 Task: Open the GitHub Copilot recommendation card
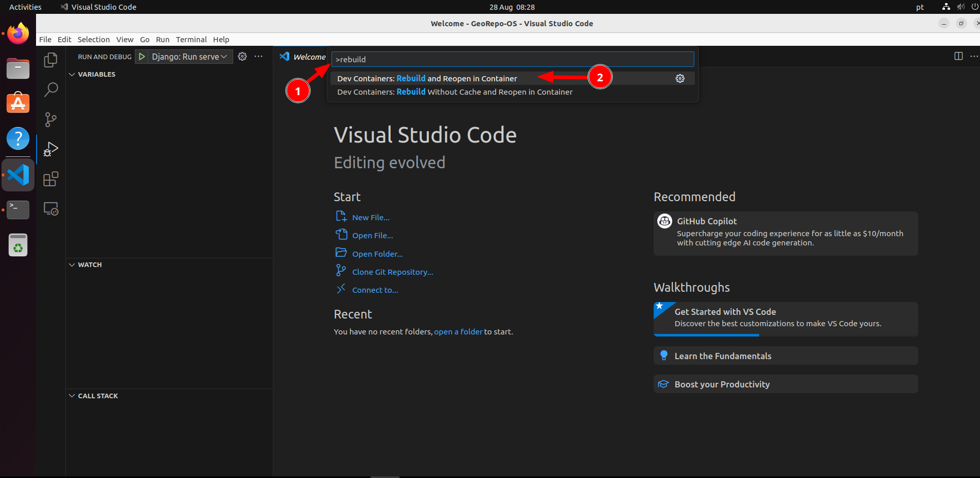tap(785, 234)
